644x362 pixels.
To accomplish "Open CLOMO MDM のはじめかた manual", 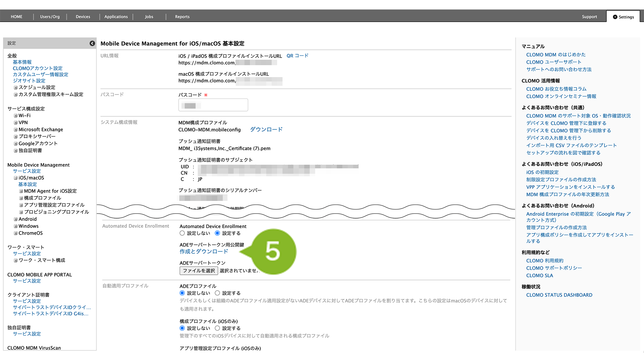I will coord(556,55).
